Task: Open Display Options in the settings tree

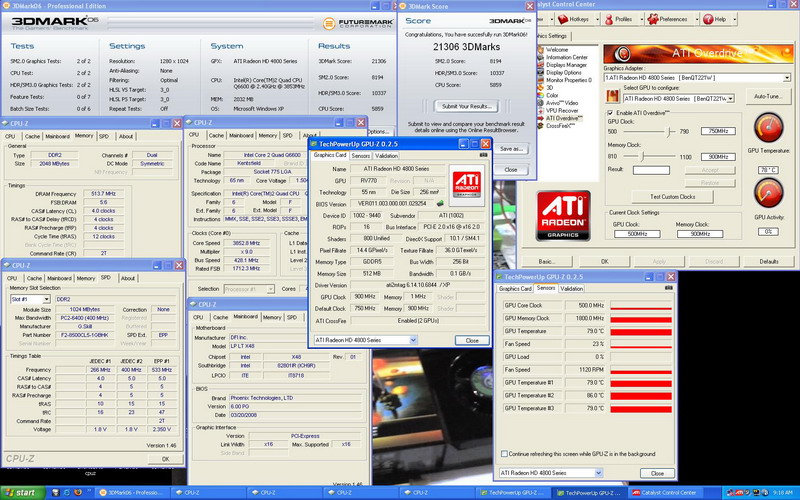Action: (x=564, y=72)
